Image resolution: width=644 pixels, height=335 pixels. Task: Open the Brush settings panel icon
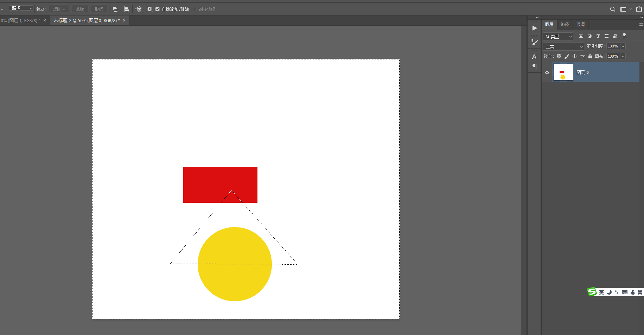click(535, 43)
